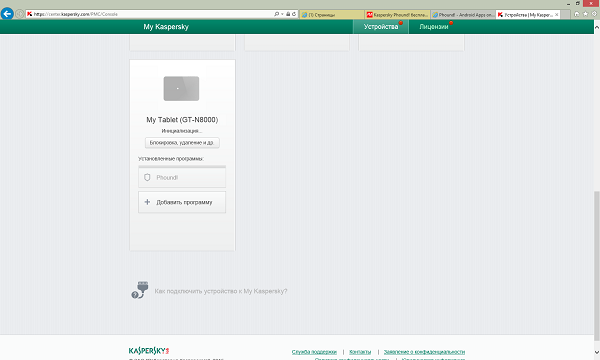Viewport: 600px width, 360px height.
Task: Open the address bar autocomplete dropdown arrow
Action: tap(282, 14)
